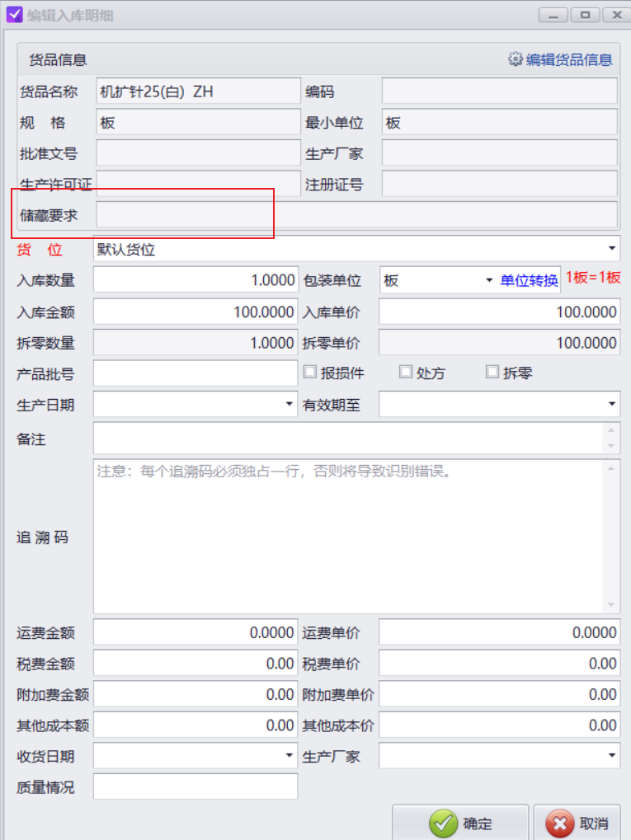Click the 附加费单价 input field
The height and width of the screenshot is (840, 631).
pos(499,694)
